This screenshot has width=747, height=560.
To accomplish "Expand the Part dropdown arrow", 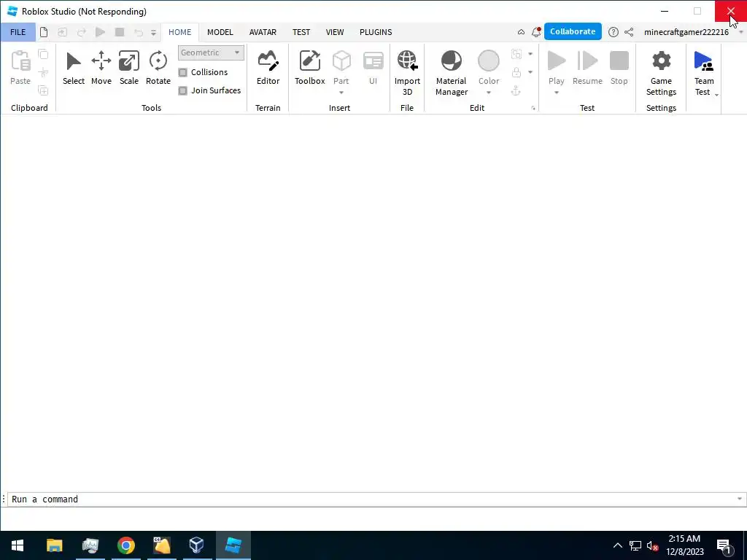I will (341, 93).
